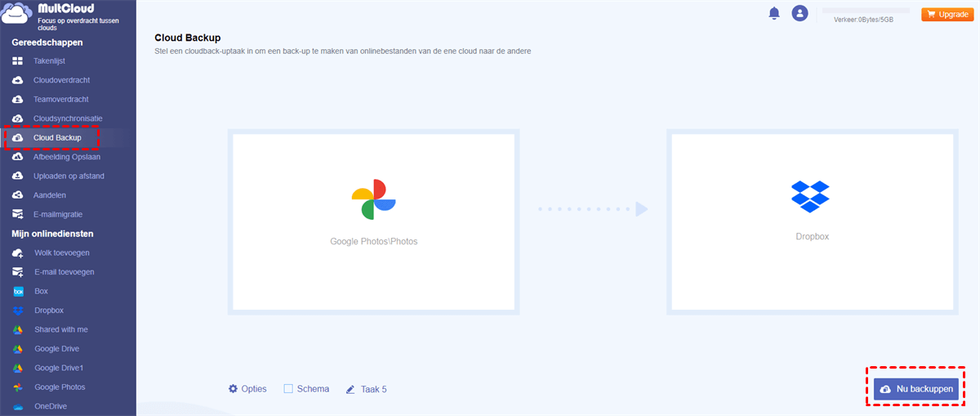
Task: Open Uploaden op afstand
Action: pyautogui.click(x=68, y=176)
